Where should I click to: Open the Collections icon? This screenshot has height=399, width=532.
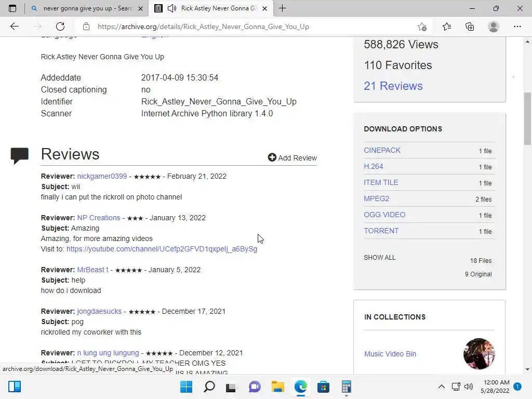(x=470, y=26)
